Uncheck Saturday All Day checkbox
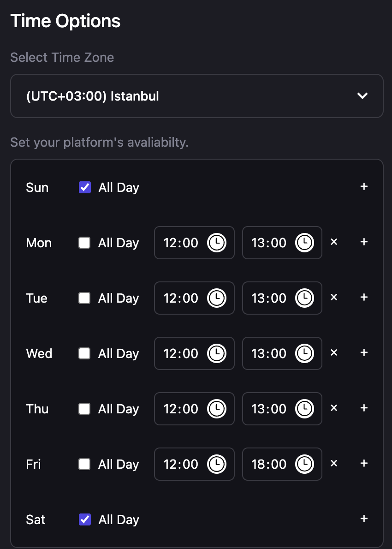392x549 pixels. (x=85, y=519)
